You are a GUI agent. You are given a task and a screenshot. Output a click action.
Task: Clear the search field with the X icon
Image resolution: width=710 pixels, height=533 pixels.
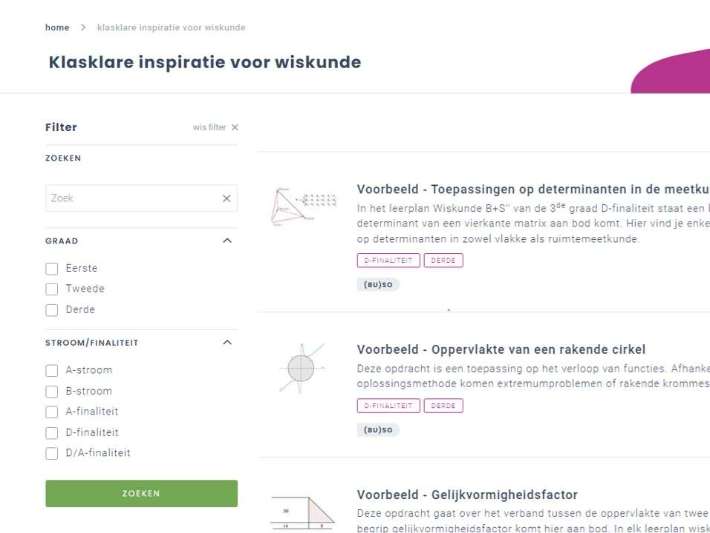227,199
